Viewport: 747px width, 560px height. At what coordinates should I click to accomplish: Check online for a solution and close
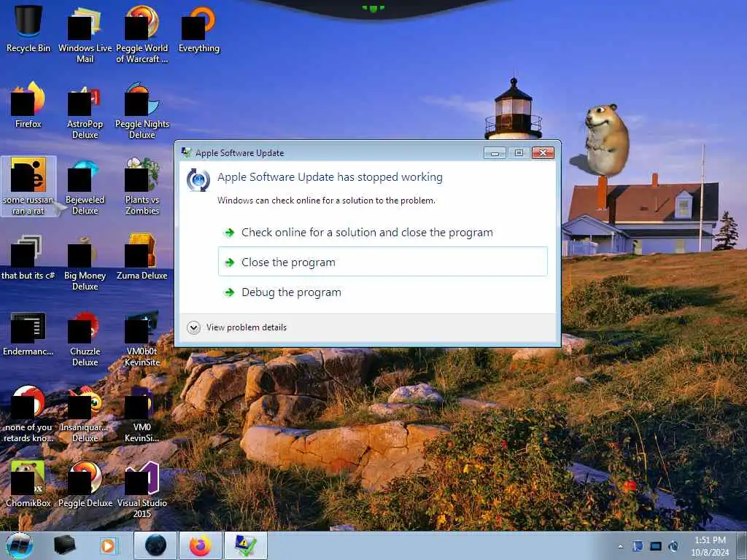[382, 233]
